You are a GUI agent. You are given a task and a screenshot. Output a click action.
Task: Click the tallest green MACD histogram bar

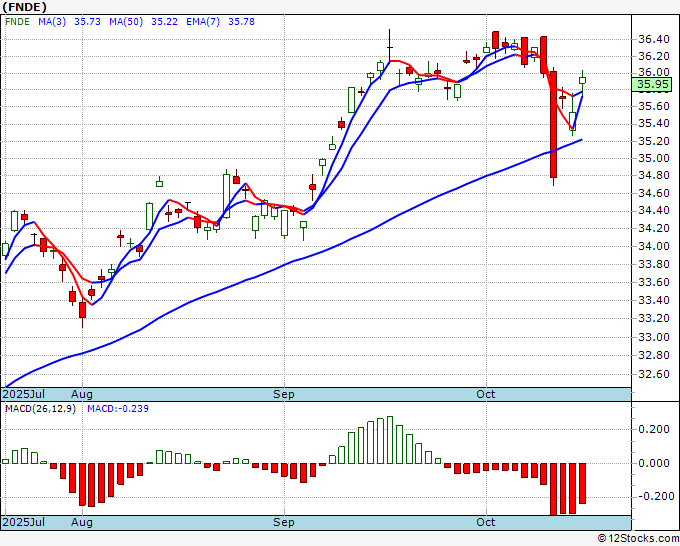(x=389, y=440)
